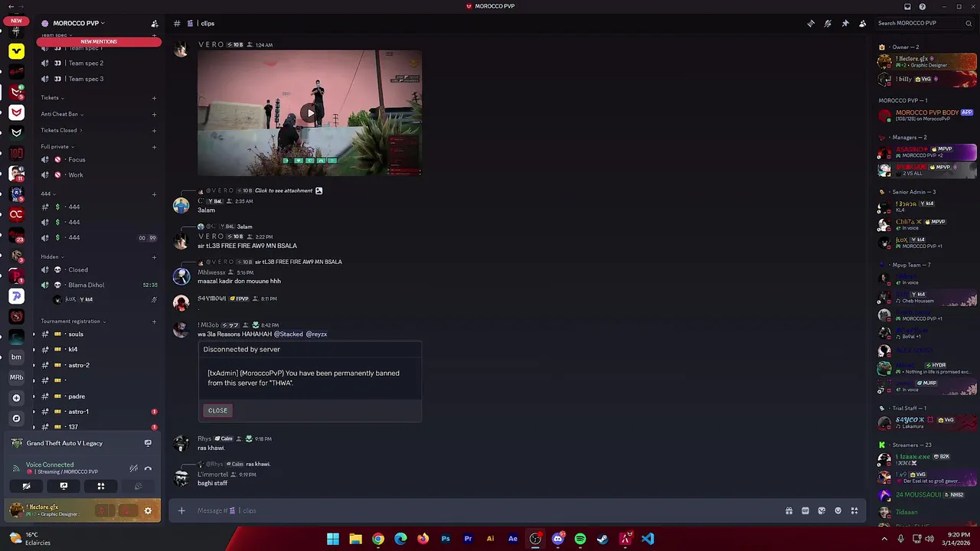Viewport: 980px width, 551px height.
Task: Open Discover servers compass icon
Action: 16,419
